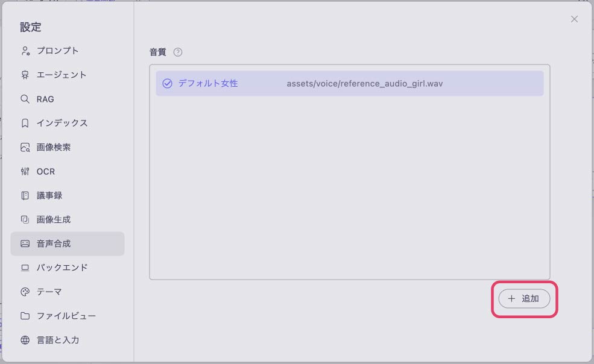594x364 pixels.
Task: Click the バックエンド laptop icon
Action: click(x=25, y=268)
